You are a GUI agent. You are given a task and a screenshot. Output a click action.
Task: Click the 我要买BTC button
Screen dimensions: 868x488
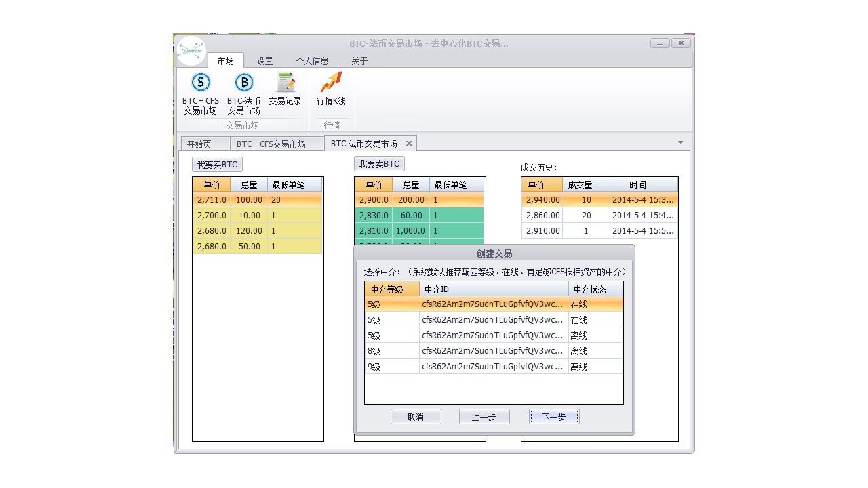pos(217,165)
